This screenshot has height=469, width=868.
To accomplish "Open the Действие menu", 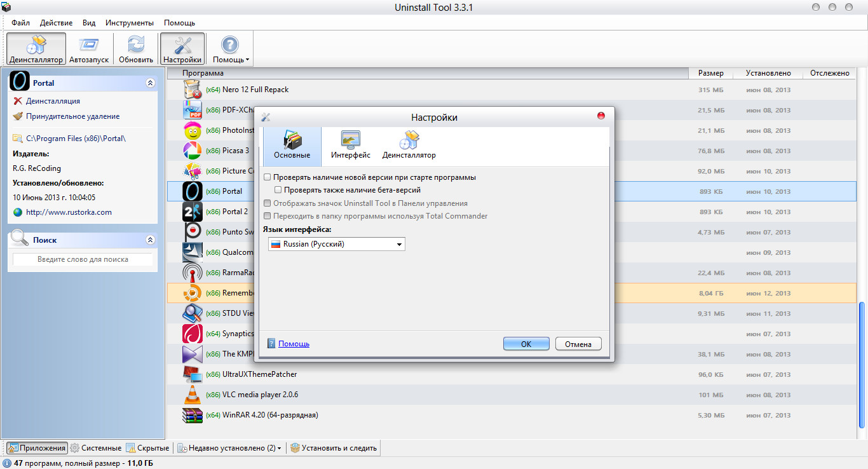I will pyautogui.click(x=56, y=22).
